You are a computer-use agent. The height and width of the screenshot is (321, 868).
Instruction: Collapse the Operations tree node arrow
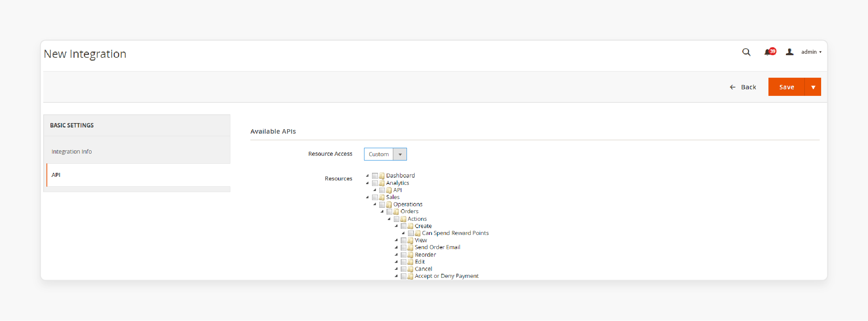pos(375,204)
